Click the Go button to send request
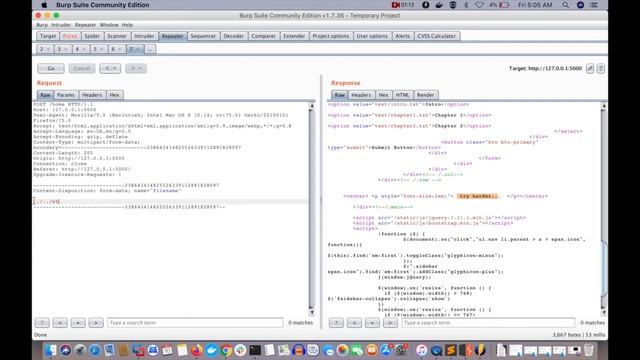Screen dimensions: 640x360 tap(51, 69)
